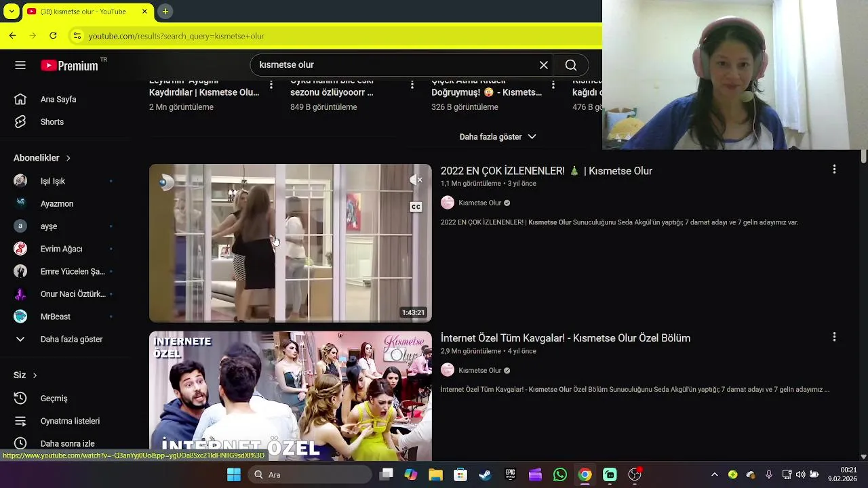868x488 pixels.
Task: Open volume control in system tray
Action: tap(800, 474)
